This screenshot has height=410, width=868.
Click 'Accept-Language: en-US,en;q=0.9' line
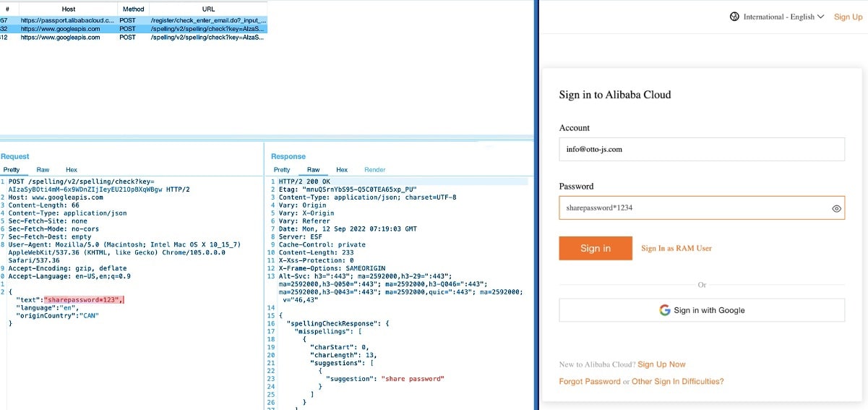coord(69,276)
